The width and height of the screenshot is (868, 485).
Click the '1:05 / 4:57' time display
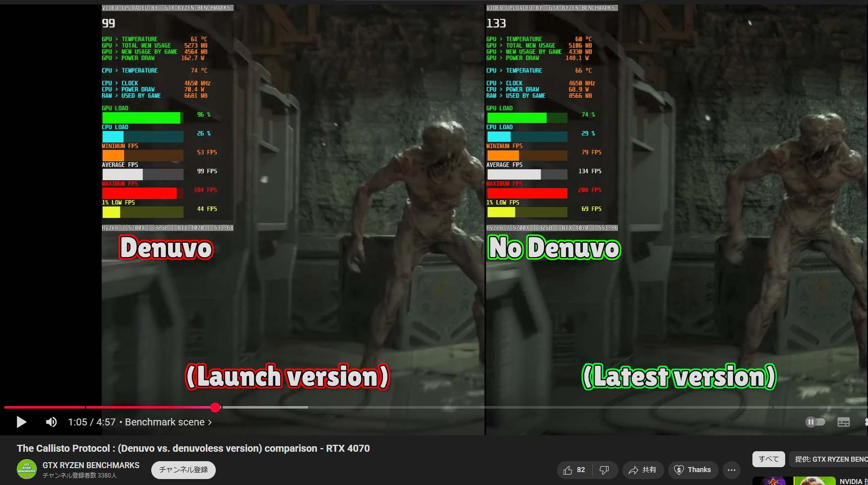(x=92, y=422)
